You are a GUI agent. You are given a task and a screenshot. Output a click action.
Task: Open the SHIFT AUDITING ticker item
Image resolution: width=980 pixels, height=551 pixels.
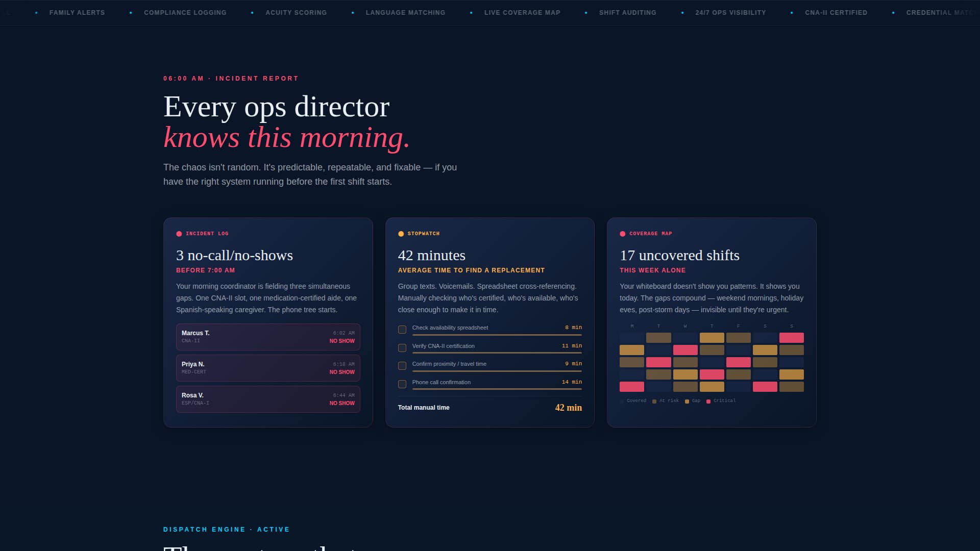[x=628, y=12]
